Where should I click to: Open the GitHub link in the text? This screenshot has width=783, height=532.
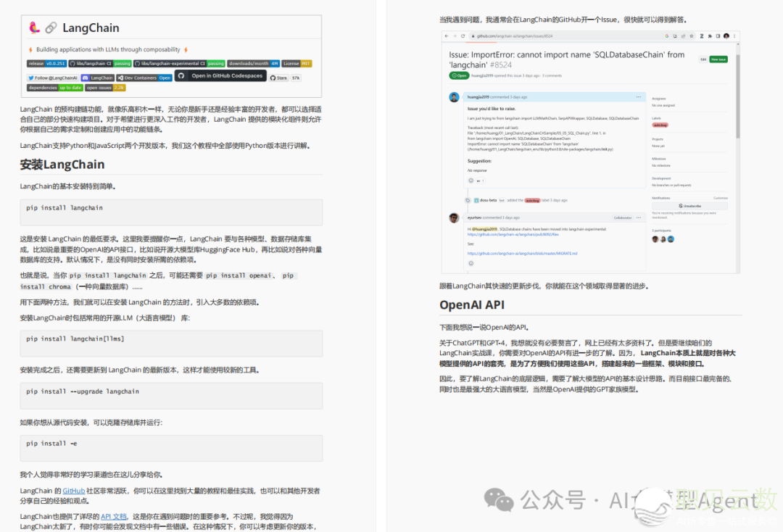pyautogui.click(x=73, y=491)
